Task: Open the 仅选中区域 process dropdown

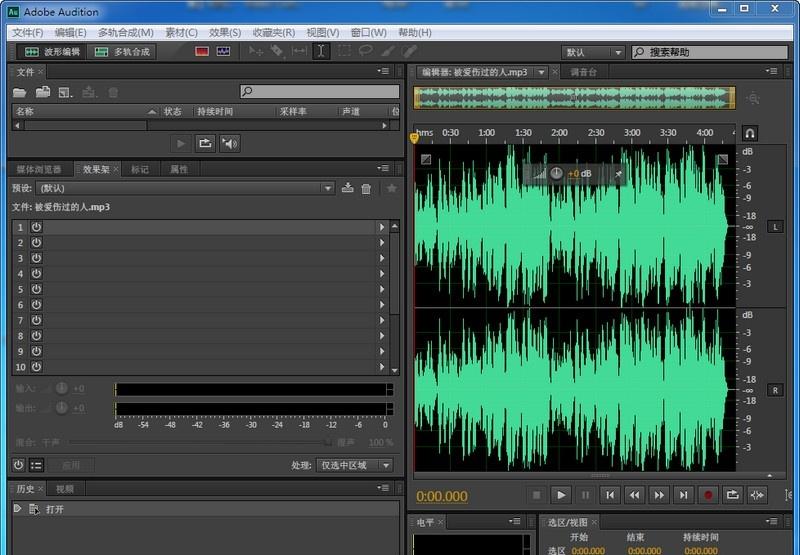Action: click(354, 465)
